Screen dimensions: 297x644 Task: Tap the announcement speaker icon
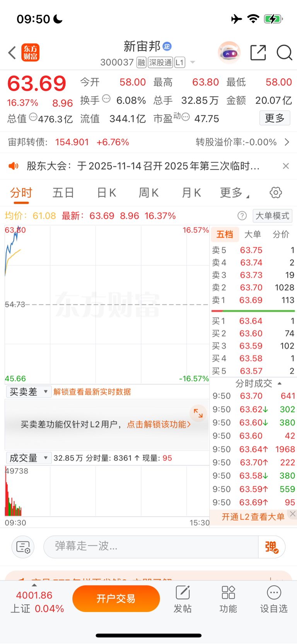[14, 166]
